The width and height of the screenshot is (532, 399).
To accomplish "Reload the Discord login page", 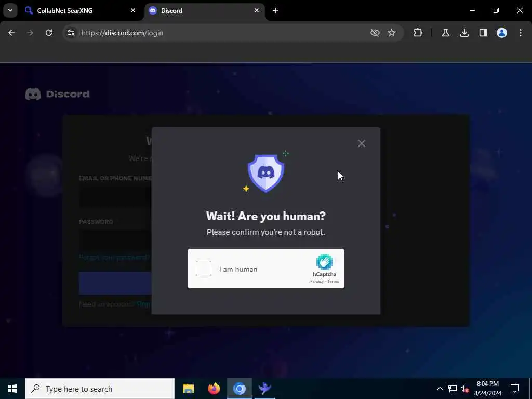I will coord(49,33).
